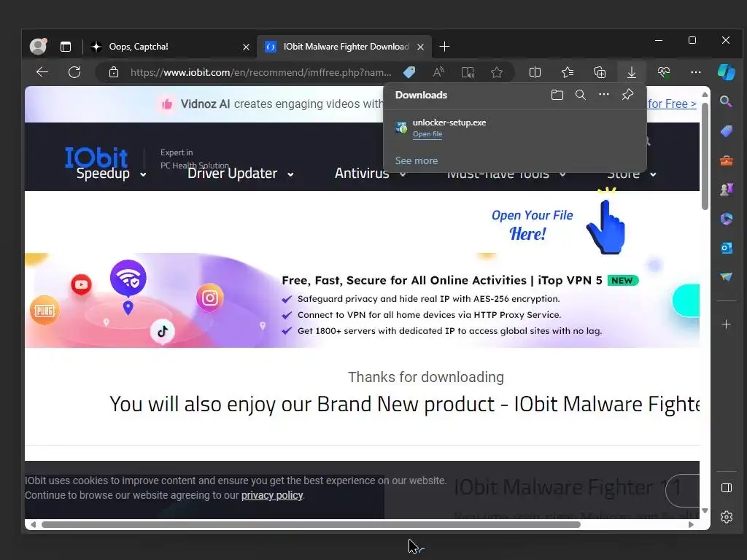Click the vertical page scrollbar
This screenshot has width=747, height=560.
pyautogui.click(x=705, y=156)
